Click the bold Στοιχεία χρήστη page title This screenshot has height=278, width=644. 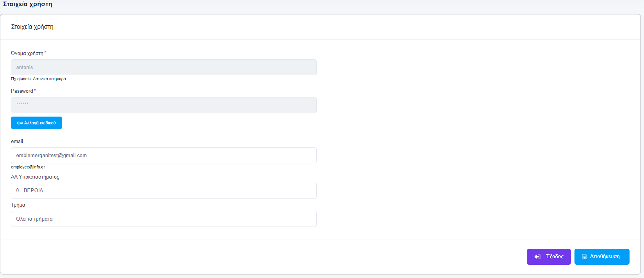coord(28,4)
